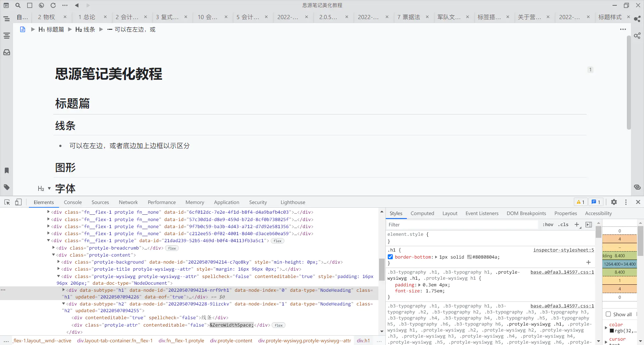Open the inspector-stylesheet:5 source link

tap(563, 250)
